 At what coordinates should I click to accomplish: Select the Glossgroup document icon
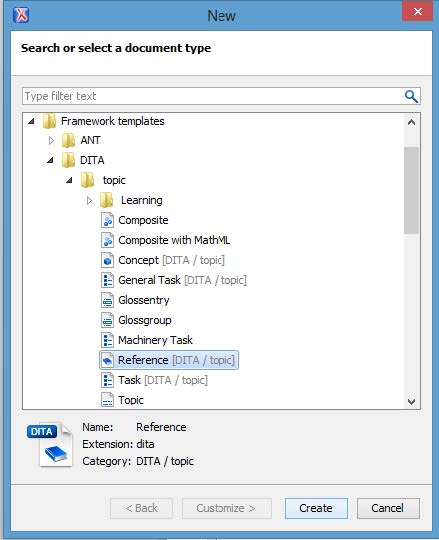[107, 320]
